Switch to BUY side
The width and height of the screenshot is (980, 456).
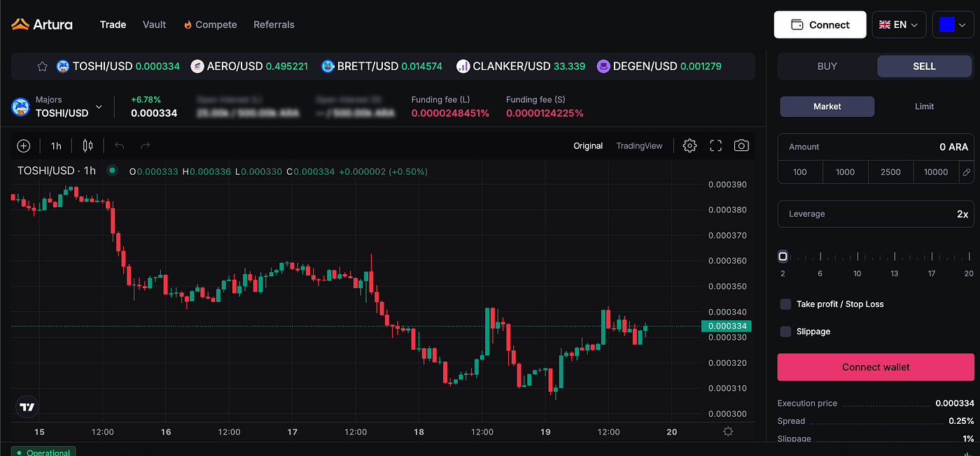click(827, 66)
